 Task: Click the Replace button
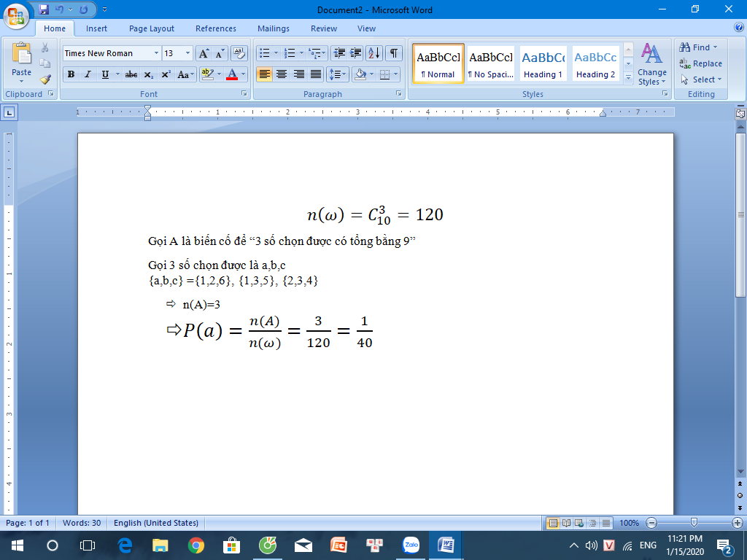coord(701,64)
